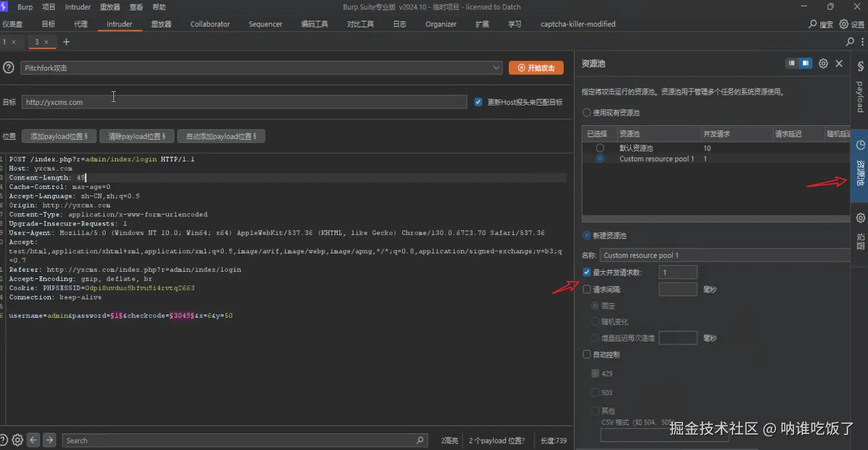Open the tab bar three-dot menu

pos(863,42)
